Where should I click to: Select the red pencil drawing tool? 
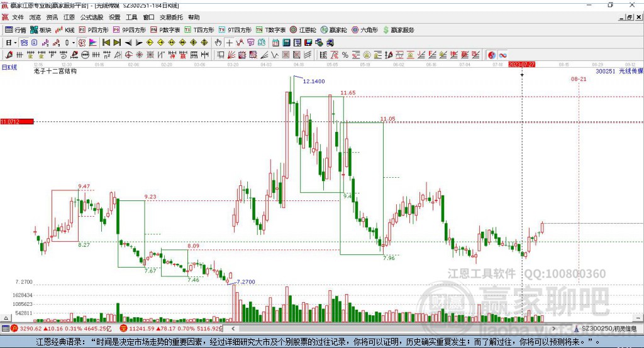tap(9, 55)
